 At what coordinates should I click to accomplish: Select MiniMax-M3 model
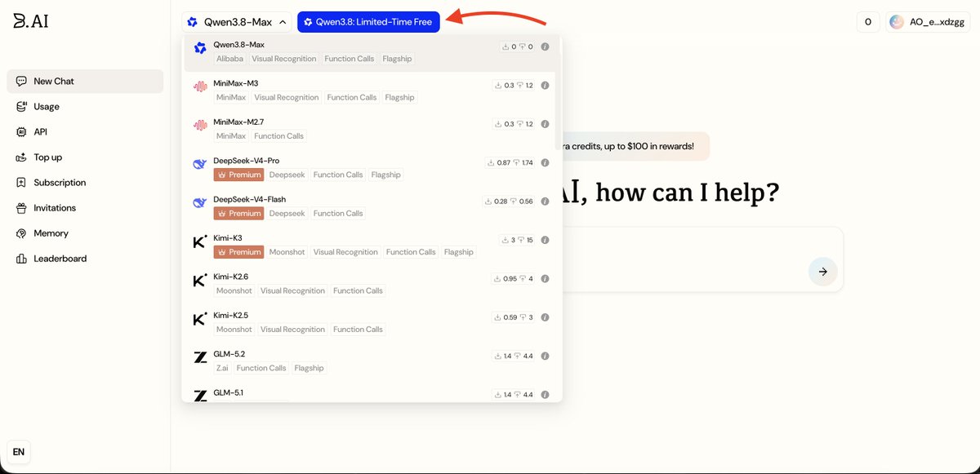pyautogui.click(x=369, y=91)
